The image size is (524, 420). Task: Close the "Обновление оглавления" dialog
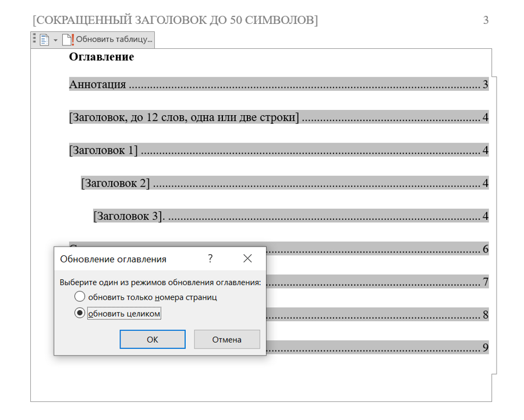(247, 258)
